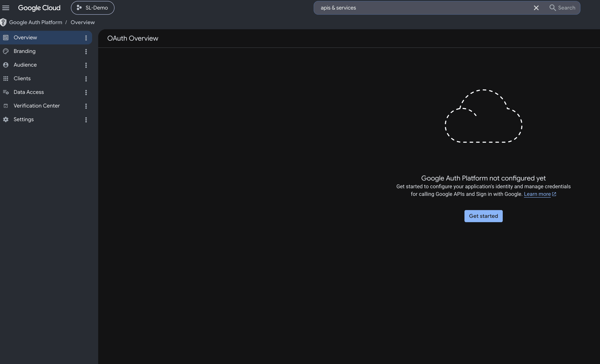Viewport: 600px width, 364px height.
Task: Select Clients in the sidebar
Action: pos(46,79)
